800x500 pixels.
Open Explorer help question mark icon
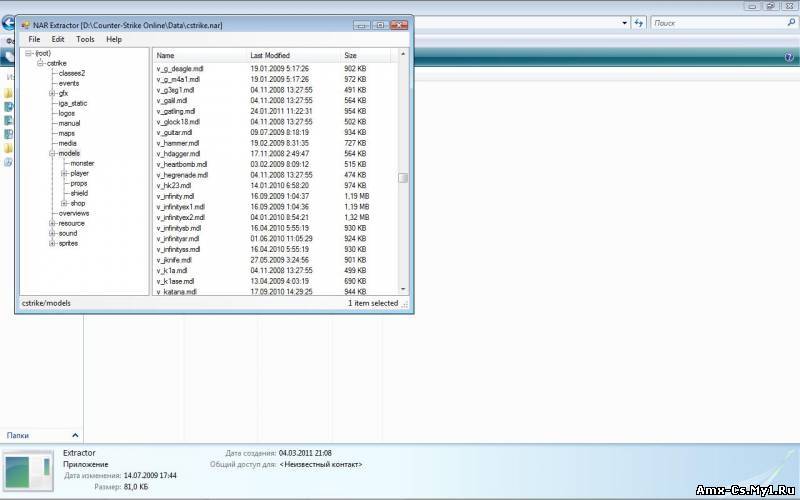[x=789, y=58]
